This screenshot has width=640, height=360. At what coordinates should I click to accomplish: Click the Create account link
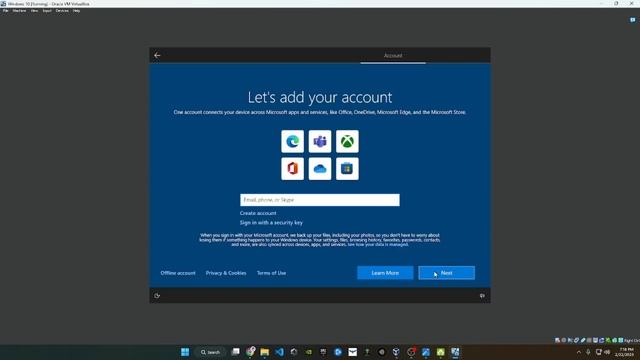click(x=258, y=213)
